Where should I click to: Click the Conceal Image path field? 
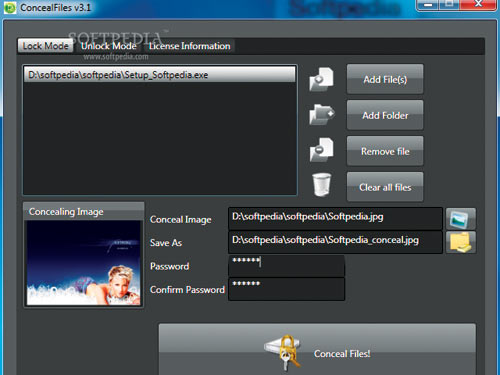click(x=335, y=218)
